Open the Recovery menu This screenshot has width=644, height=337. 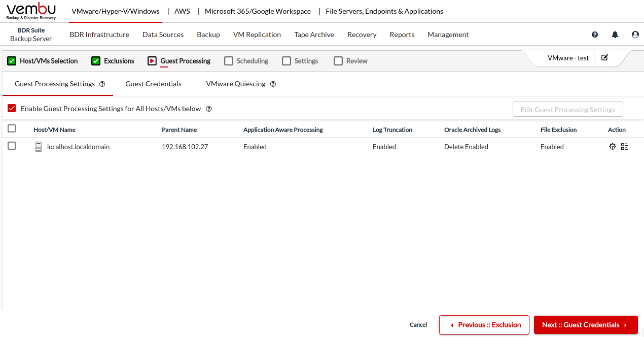pos(362,35)
